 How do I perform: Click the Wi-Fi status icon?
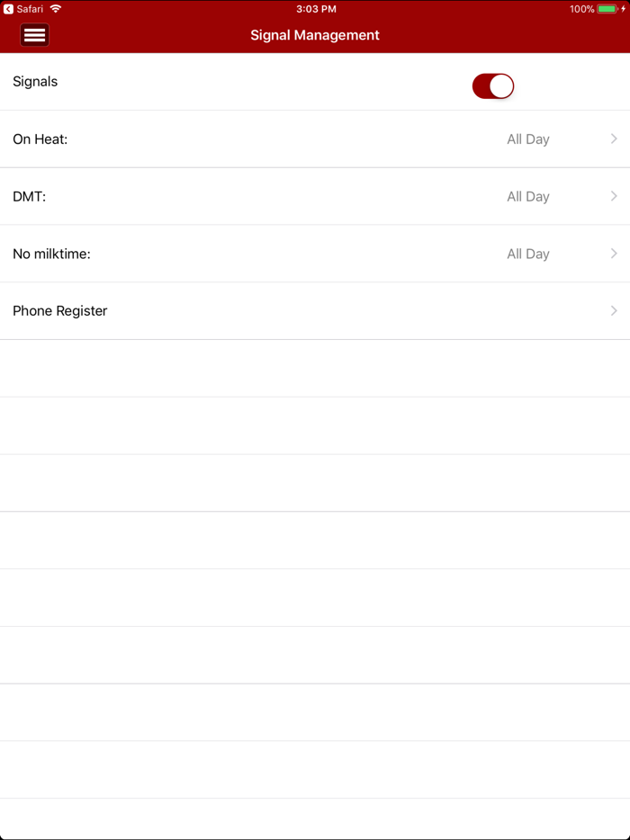tap(56, 9)
